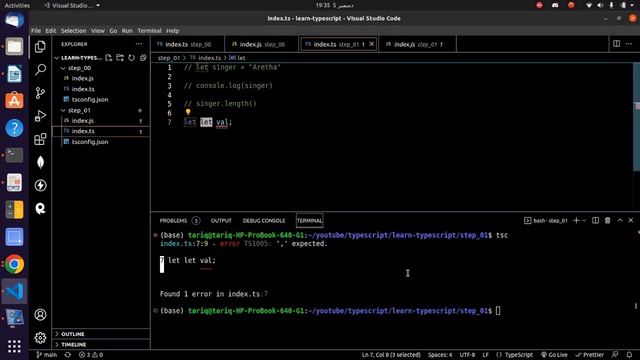This screenshot has width=640, height=360.
Task: Change end of line via LF indicator
Action: (x=486, y=355)
